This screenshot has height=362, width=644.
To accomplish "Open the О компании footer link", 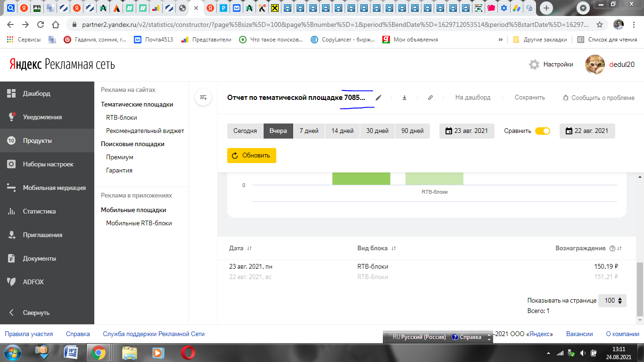I will [622, 334].
